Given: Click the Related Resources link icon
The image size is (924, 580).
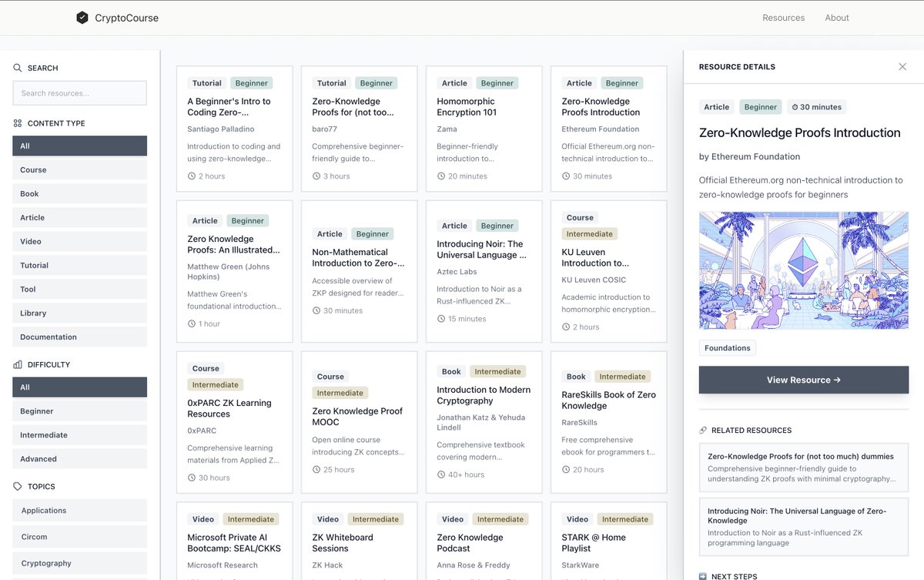Looking at the screenshot, I should pos(703,431).
